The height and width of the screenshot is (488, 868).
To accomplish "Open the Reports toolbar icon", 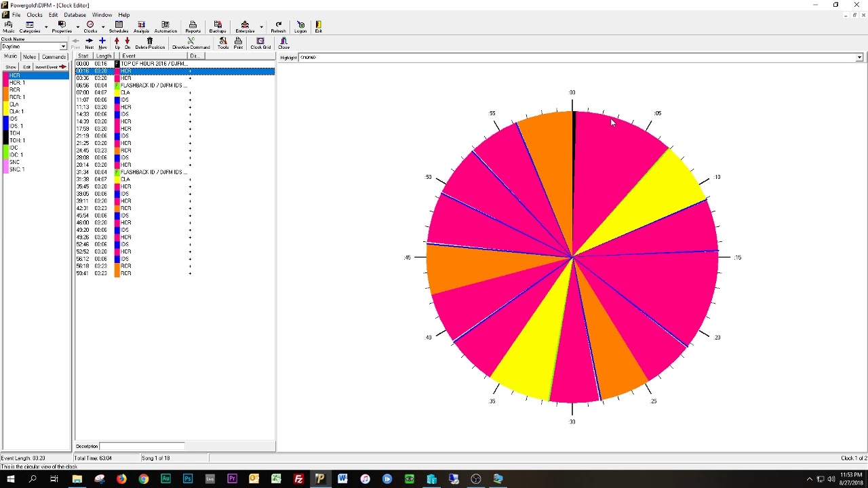I will pyautogui.click(x=193, y=26).
